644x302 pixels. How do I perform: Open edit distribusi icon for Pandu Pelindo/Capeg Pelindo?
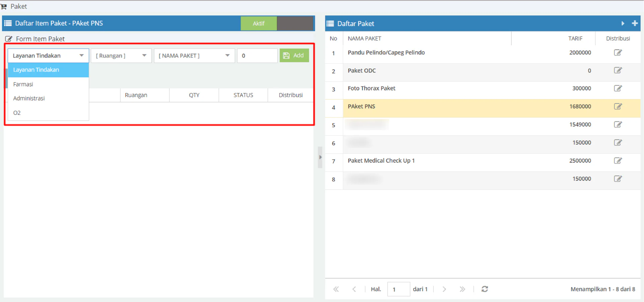[x=618, y=53]
